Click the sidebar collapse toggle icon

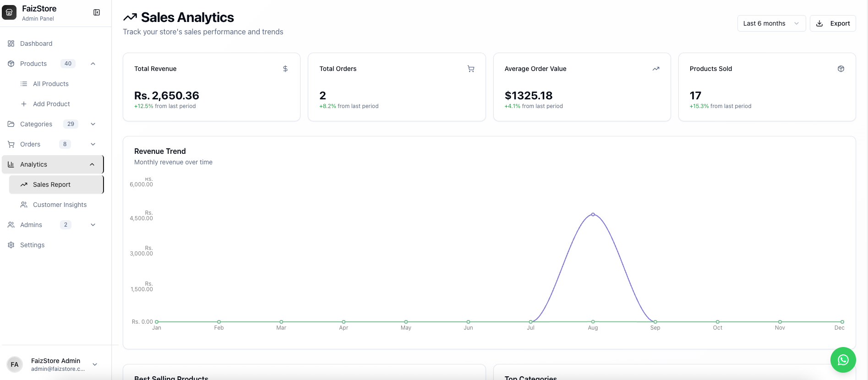pos(97,12)
